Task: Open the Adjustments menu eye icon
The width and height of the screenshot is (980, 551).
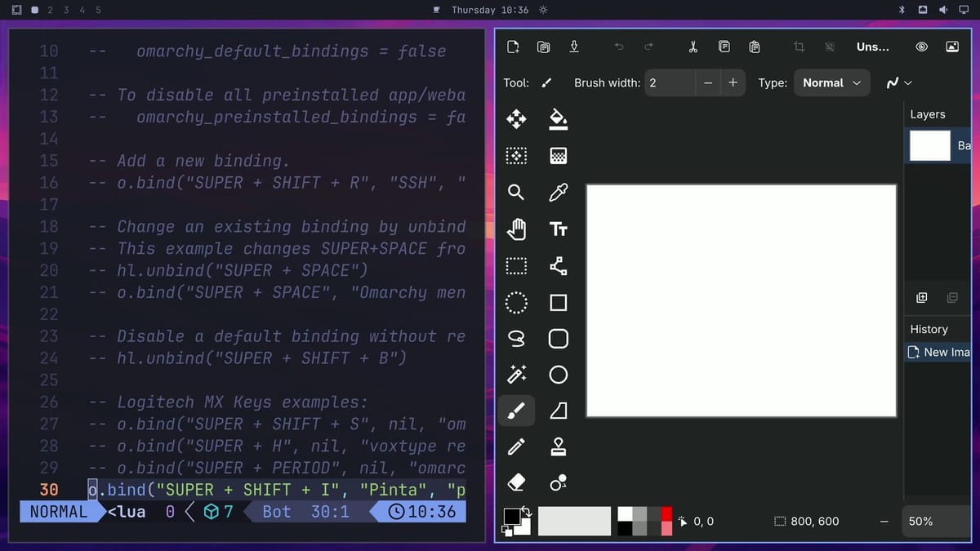Action: pyautogui.click(x=922, y=47)
